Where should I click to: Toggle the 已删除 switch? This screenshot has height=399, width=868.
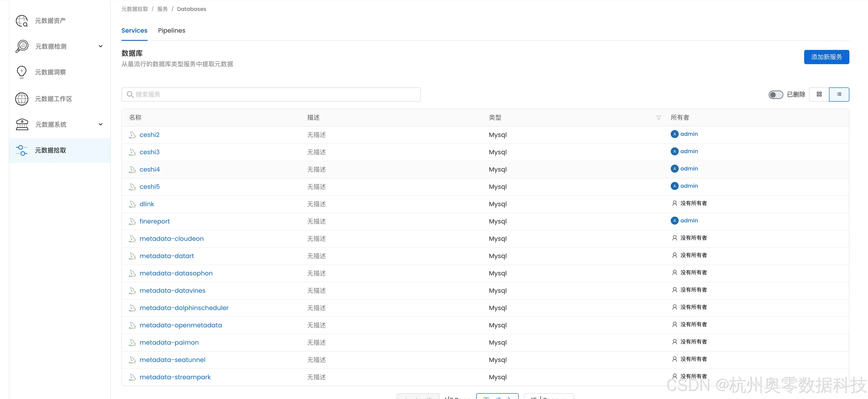tap(775, 95)
